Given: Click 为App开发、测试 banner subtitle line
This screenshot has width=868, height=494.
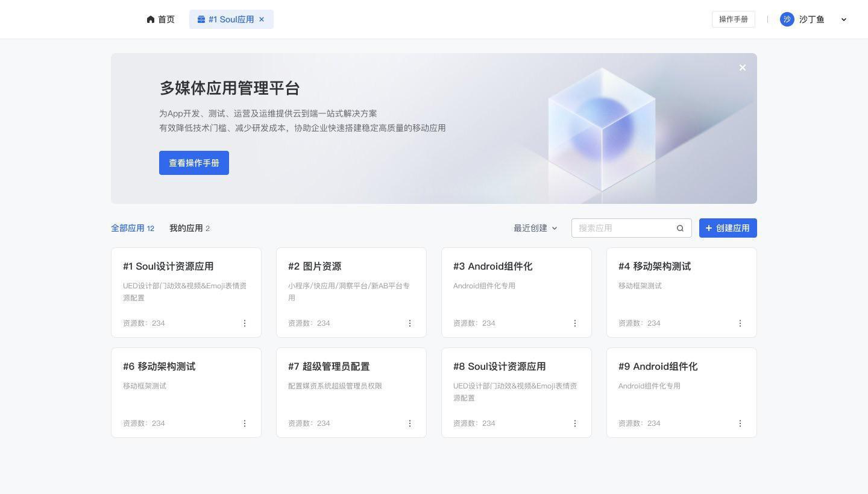Looking at the screenshot, I should [x=268, y=113].
